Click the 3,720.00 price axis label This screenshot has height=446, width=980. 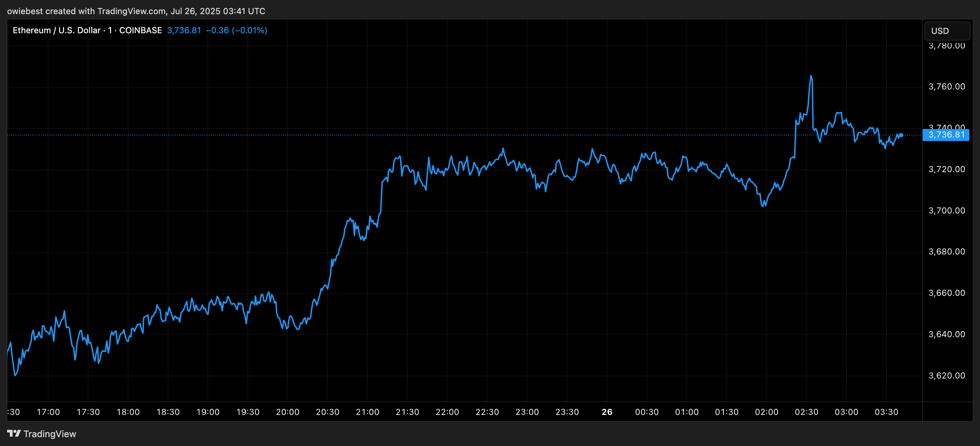point(947,169)
